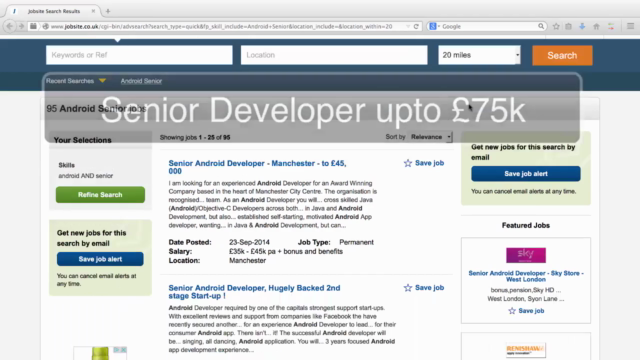The width and height of the screenshot is (640, 360).
Task: Click Save job alert in right panel
Action: coord(526,174)
